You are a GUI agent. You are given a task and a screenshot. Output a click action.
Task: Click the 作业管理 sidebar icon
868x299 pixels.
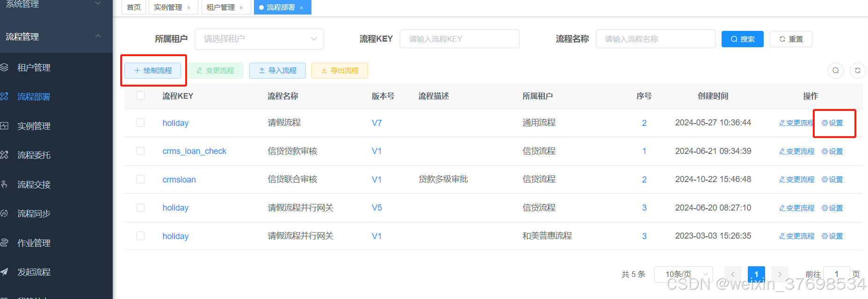[4, 243]
